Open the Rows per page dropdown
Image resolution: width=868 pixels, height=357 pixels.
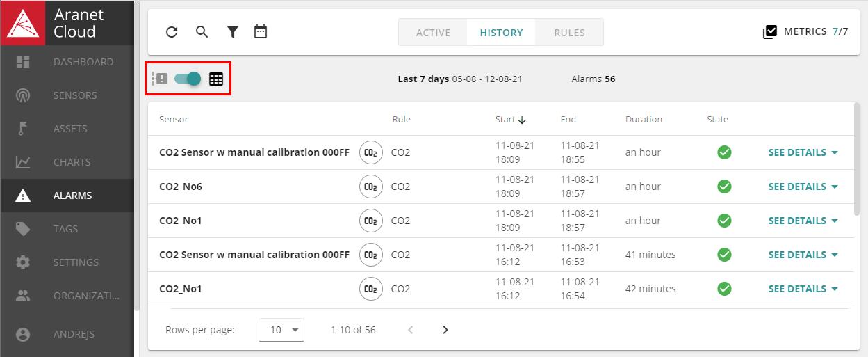(281, 330)
